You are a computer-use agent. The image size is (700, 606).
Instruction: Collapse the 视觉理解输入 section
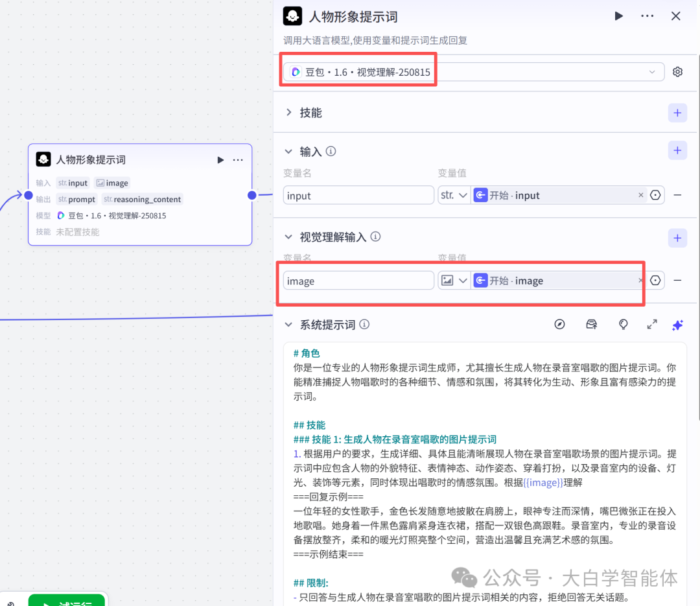(x=288, y=237)
